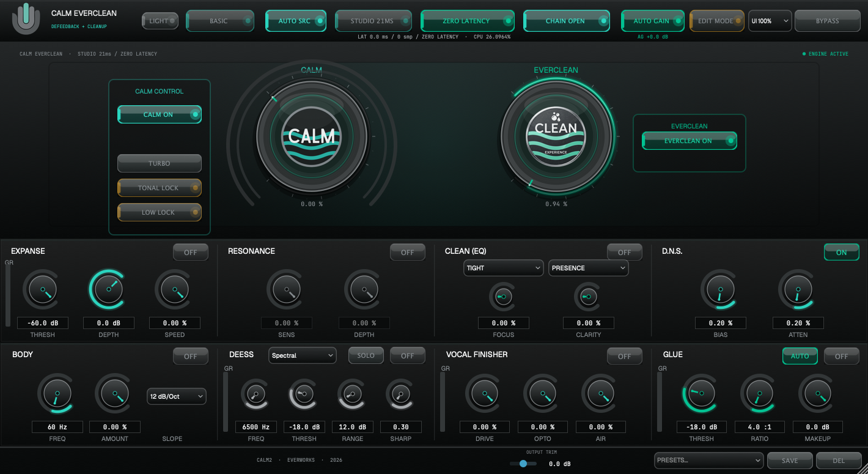Image resolution: width=868 pixels, height=474 pixels.
Task: Click the Clean EQ FOCUS knob
Action: click(503, 297)
